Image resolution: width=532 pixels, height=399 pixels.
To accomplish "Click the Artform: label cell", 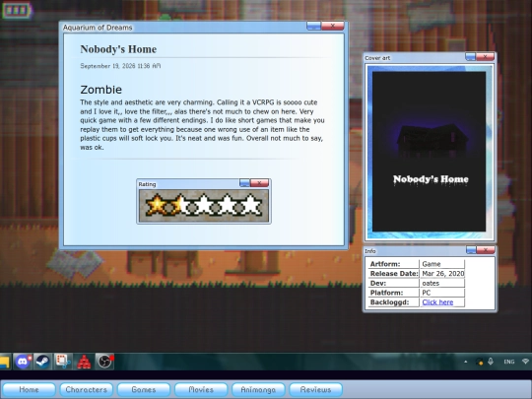I will (x=393, y=264).
